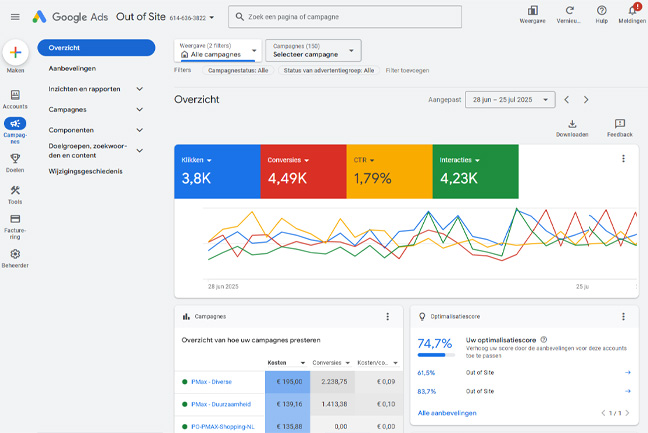Open Beheerder gear icon
The image size is (648, 433).
coord(15,254)
